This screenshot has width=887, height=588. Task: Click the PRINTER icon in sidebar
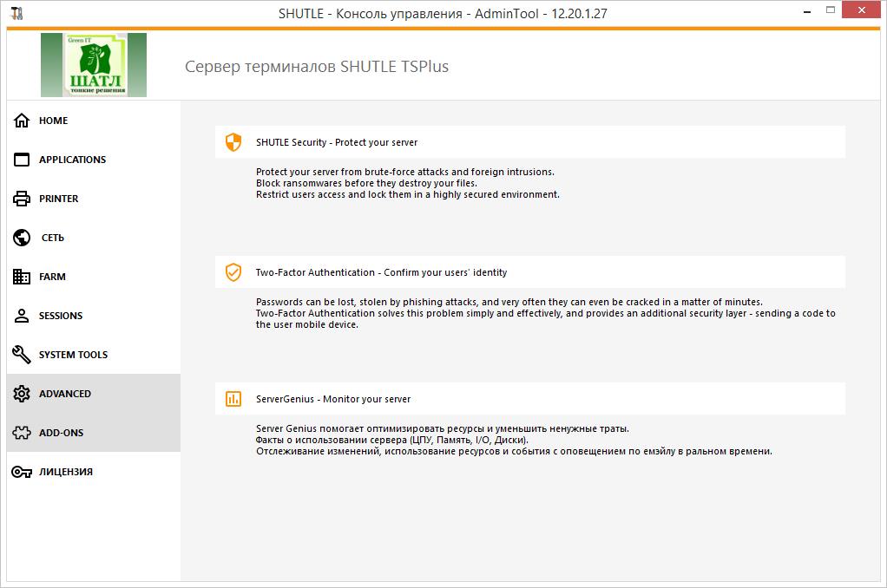(x=22, y=199)
